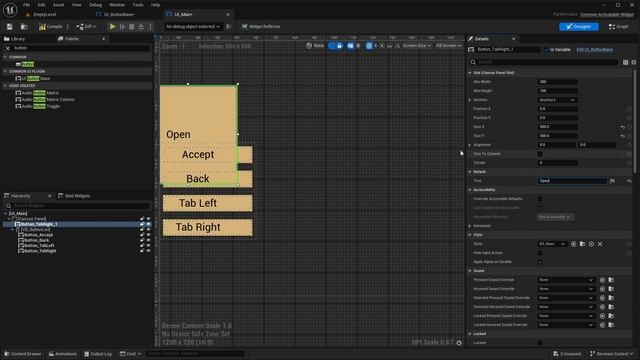
Task: Open the Tools menu
Action: (x=138, y=5)
